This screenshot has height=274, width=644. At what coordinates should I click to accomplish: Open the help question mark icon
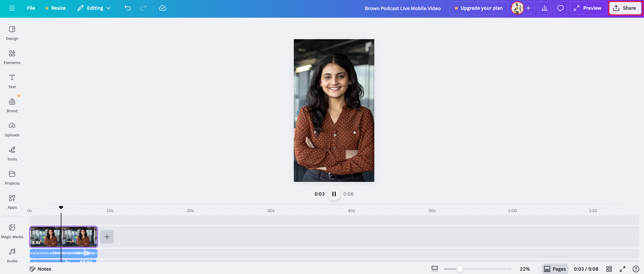tap(636, 269)
